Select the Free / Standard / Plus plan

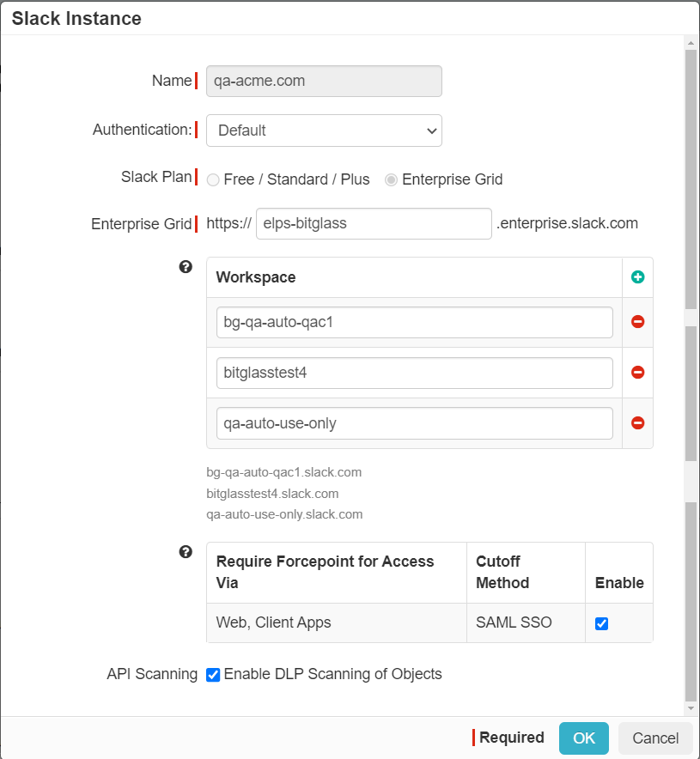(213, 180)
